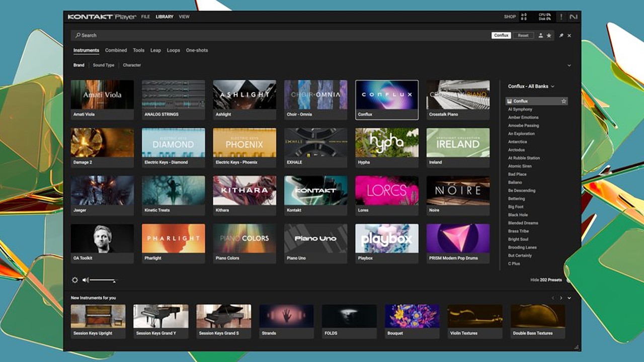This screenshot has height=362, width=644.
Task: Click Hide 202 Presets
Action: (x=546, y=280)
